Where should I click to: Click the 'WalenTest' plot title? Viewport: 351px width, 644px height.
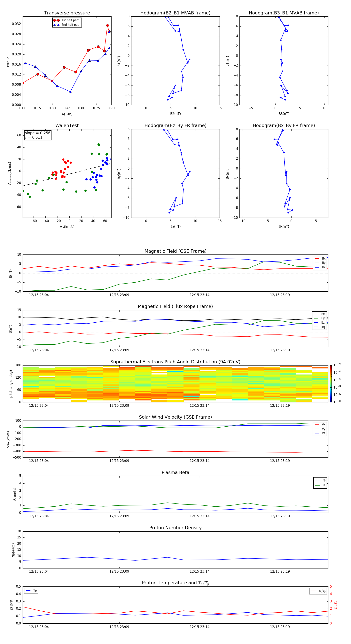point(67,125)
